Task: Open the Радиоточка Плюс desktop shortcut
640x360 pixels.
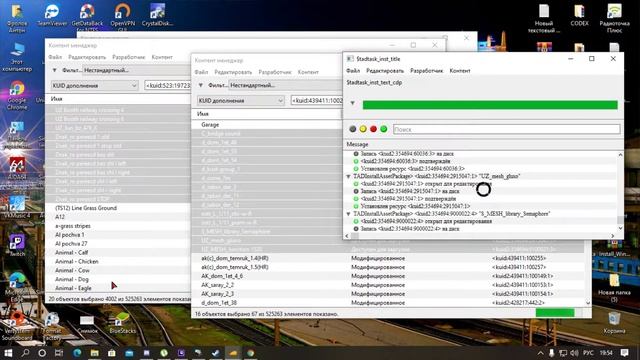Action: click(614, 18)
